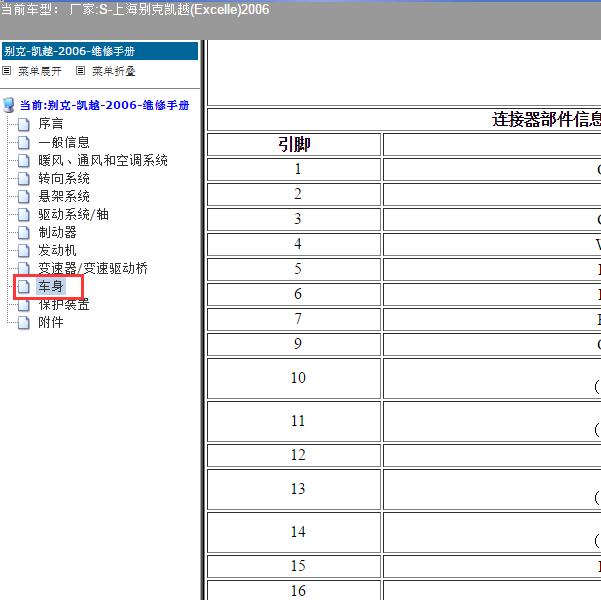Viewport: 601px width, 600px height.
Task: Click the 连接器部件信息 table title
Action: pos(547,119)
